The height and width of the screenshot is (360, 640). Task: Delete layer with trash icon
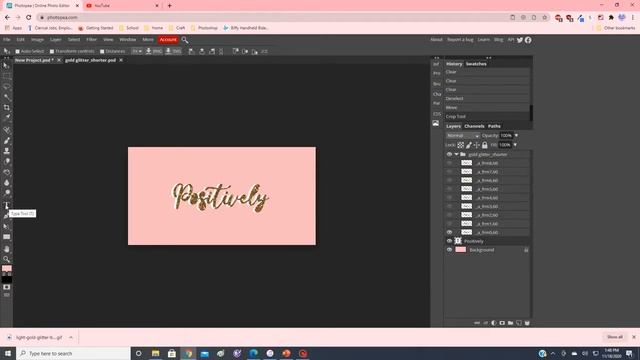(527, 323)
